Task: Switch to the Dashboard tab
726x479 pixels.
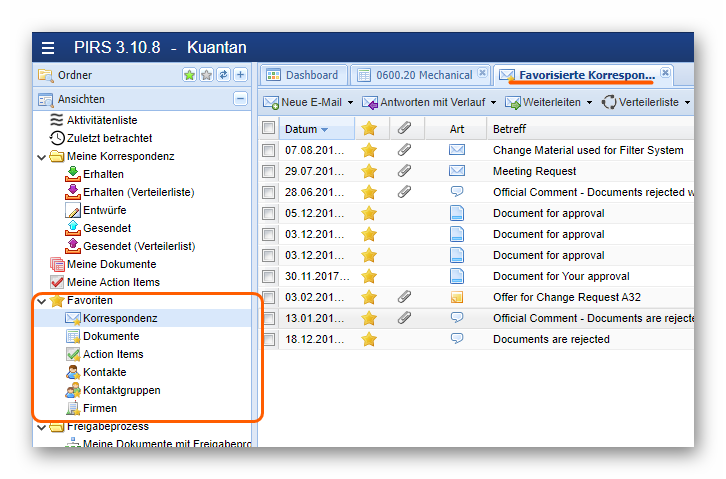Action: point(304,75)
